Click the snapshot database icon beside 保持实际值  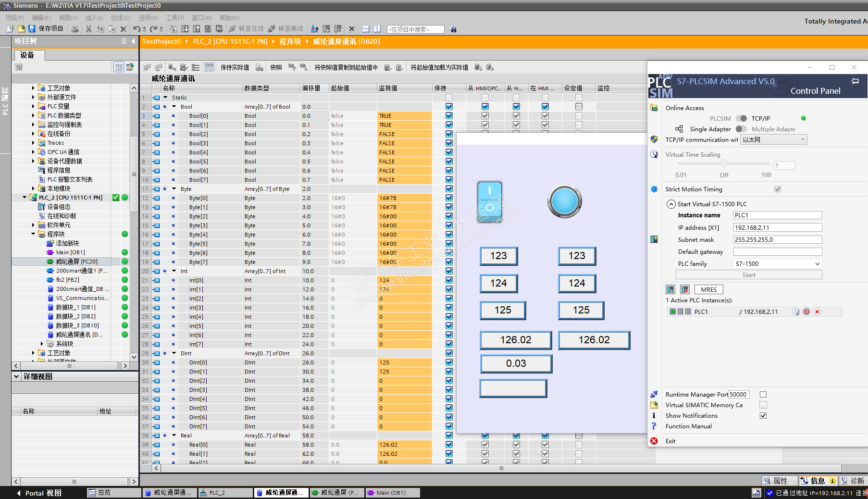[x=260, y=67]
